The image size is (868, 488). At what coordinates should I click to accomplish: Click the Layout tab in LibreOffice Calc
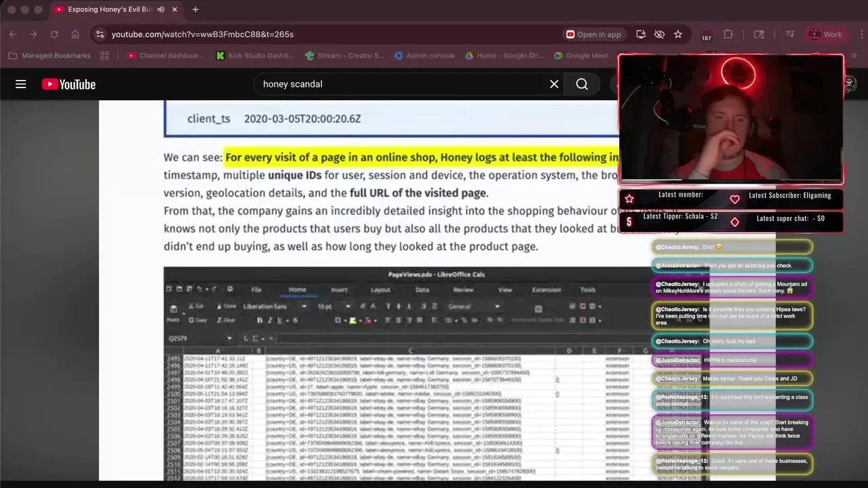380,289
